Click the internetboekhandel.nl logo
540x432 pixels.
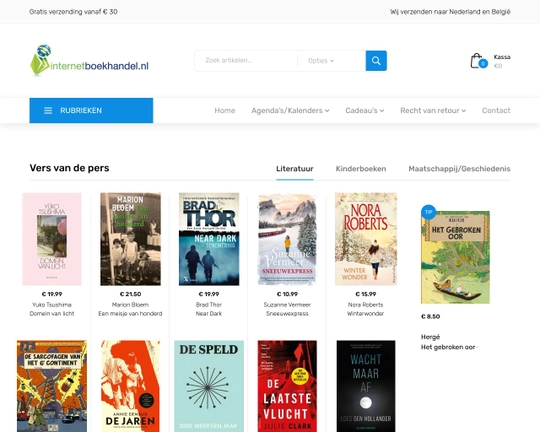[89, 61]
